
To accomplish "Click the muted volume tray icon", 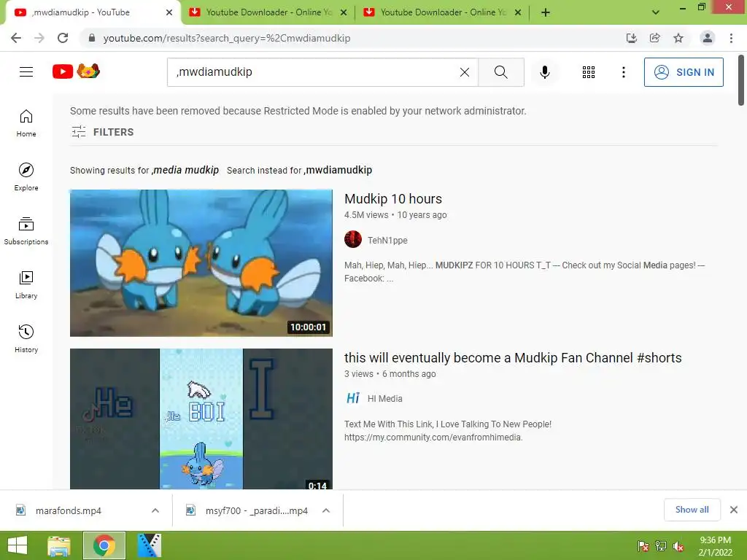I will pyautogui.click(x=678, y=546).
